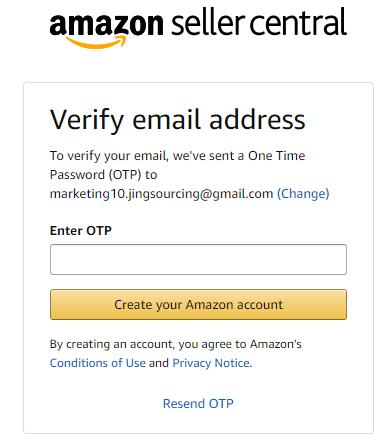This screenshot has height=436, width=374.
Task: Click the bold amazon wordmark
Action: coord(106,24)
